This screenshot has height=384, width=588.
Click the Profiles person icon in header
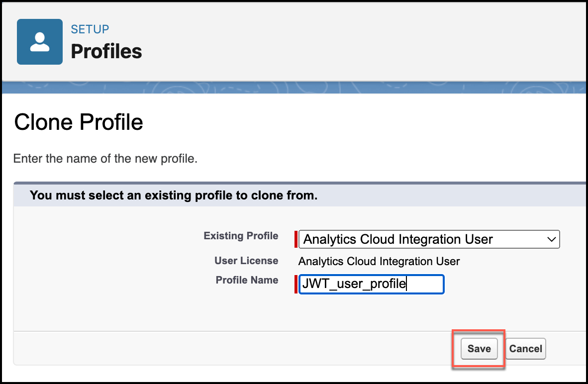click(40, 42)
